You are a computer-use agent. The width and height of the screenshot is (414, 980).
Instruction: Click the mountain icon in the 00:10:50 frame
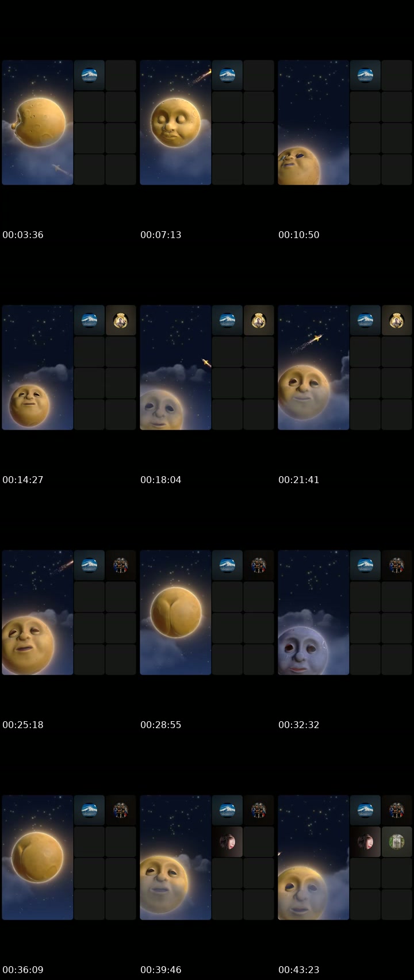point(365,75)
